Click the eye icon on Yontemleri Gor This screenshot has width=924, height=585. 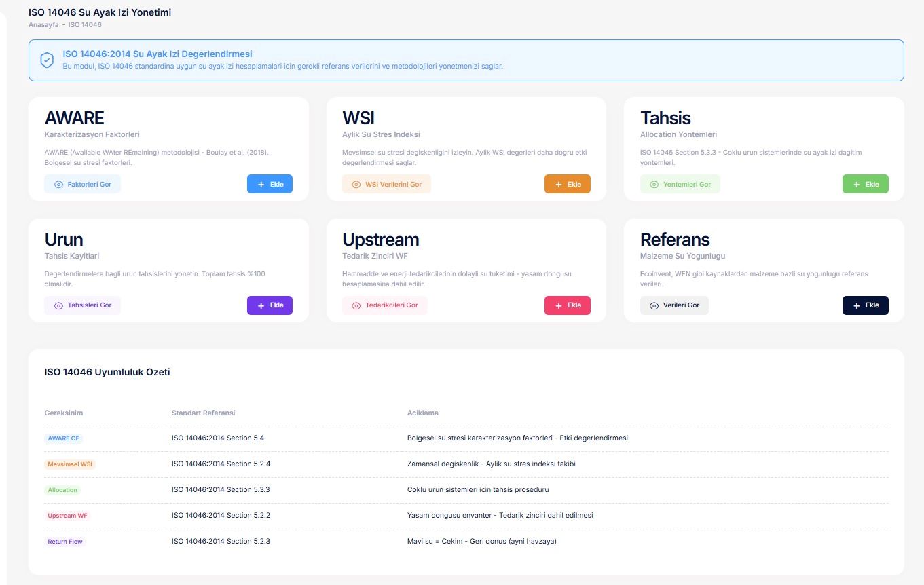click(x=654, y=183)
